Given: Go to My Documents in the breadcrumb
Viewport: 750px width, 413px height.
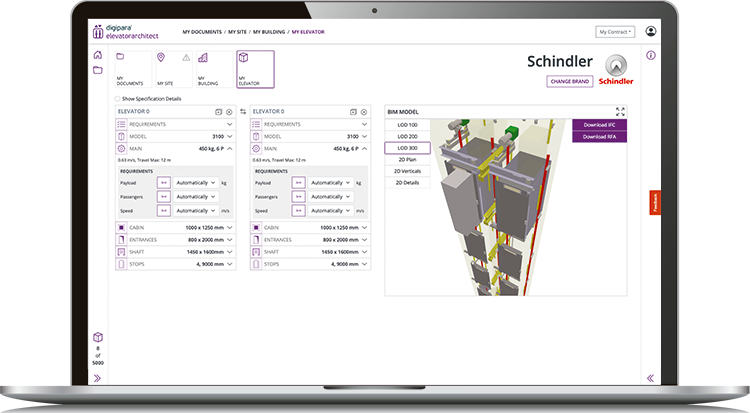Looking at the screenshot, I should (x=202, y=32).
